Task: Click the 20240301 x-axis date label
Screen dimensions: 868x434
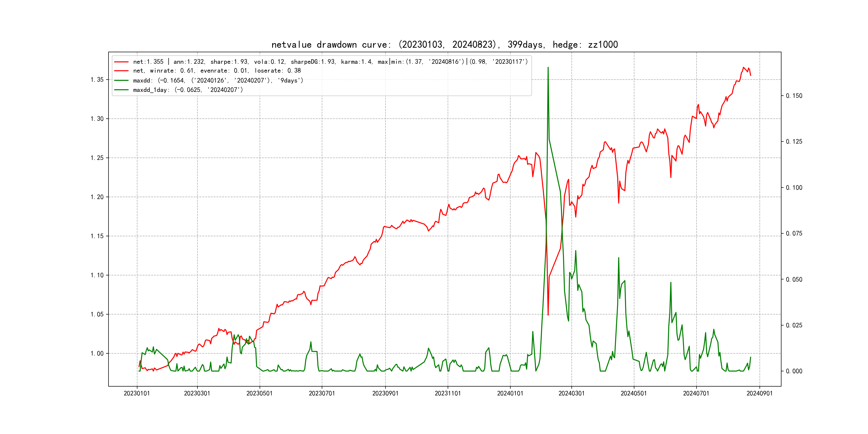Action: tap(571, 393)
